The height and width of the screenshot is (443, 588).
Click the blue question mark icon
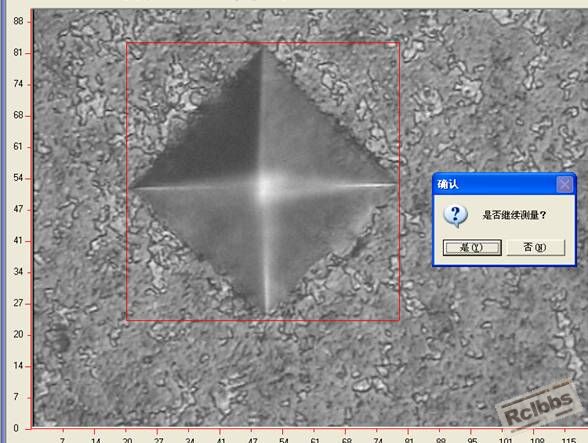pyautogui.click(x=455, y=216)
